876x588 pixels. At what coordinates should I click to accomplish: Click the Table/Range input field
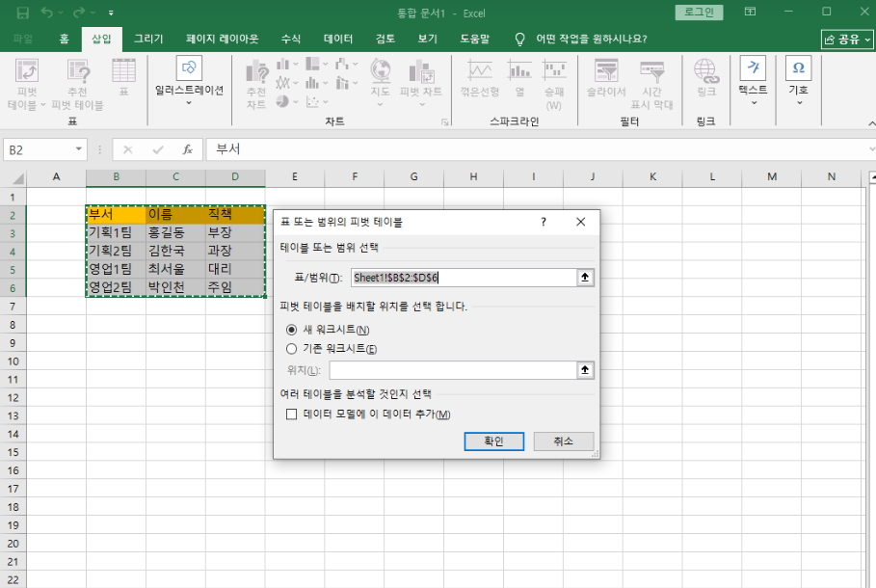[x=464, y=278]
